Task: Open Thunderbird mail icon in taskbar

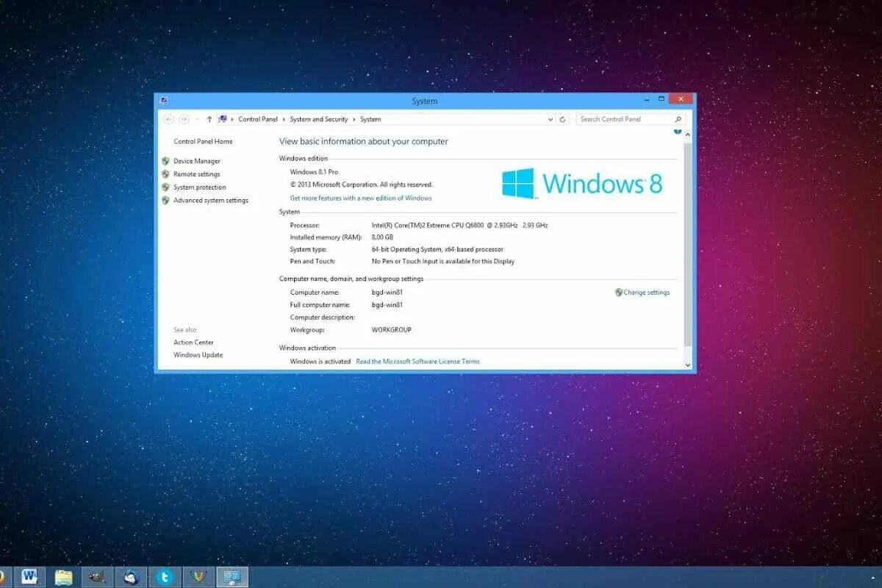Action: (131, 577)
